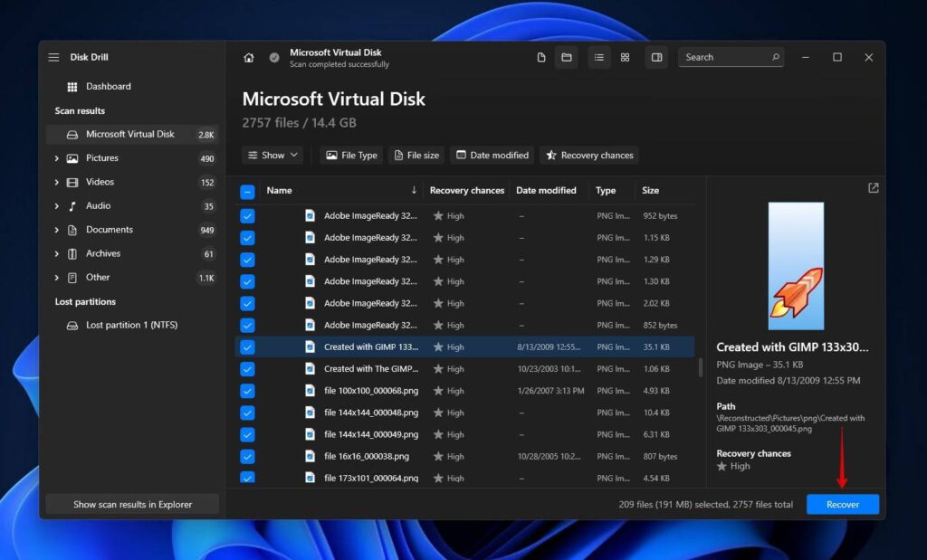Click the Home icon in the toolbar

pos(249,57)
